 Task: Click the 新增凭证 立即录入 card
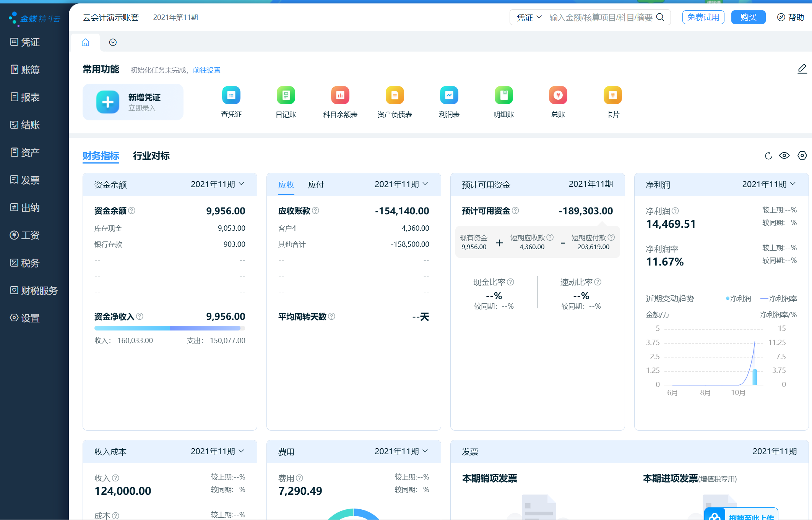tap(133, 102)
